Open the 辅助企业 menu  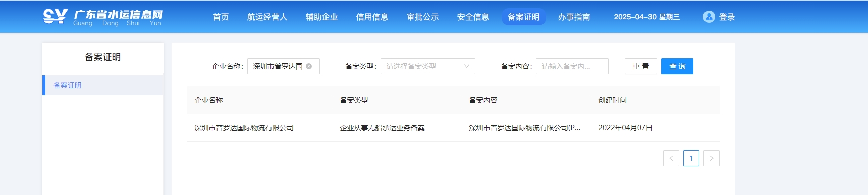coord(321,17)
